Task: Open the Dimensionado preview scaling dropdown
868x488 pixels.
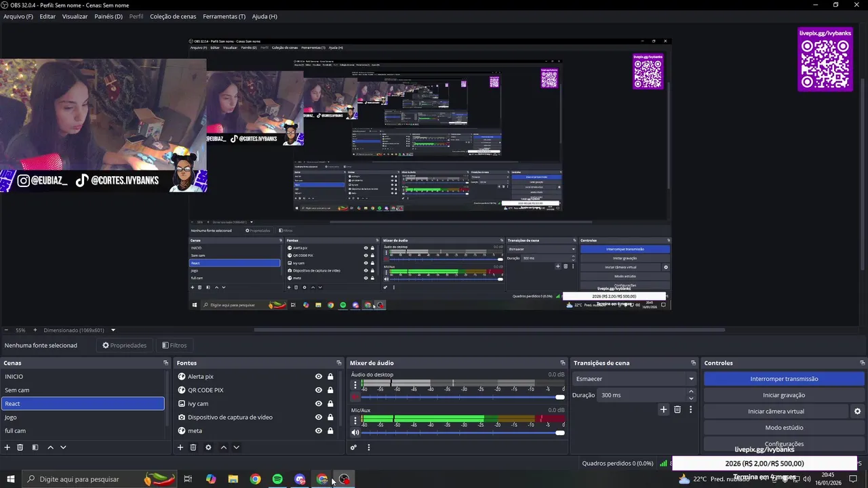Action: click(79, 330)
